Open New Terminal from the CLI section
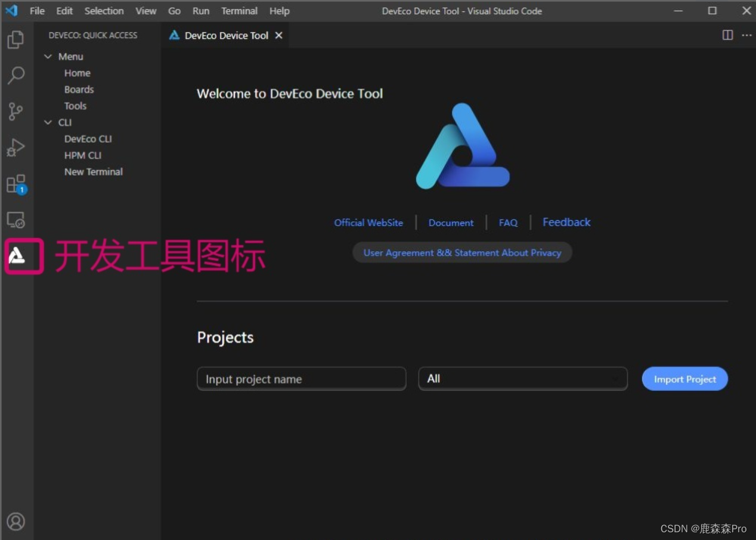 94,172
